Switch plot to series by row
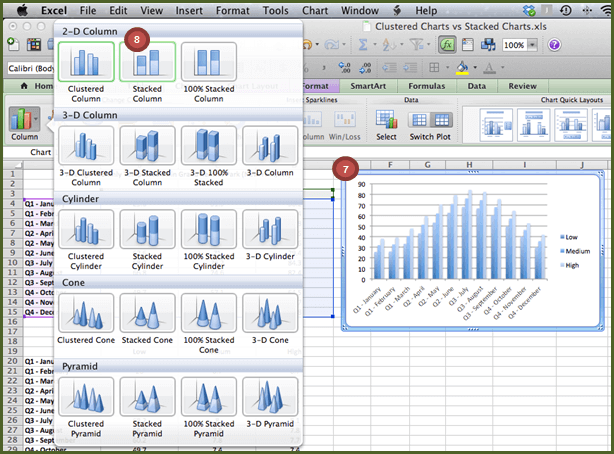Screen dimensions: 614x454 (419, 120)
